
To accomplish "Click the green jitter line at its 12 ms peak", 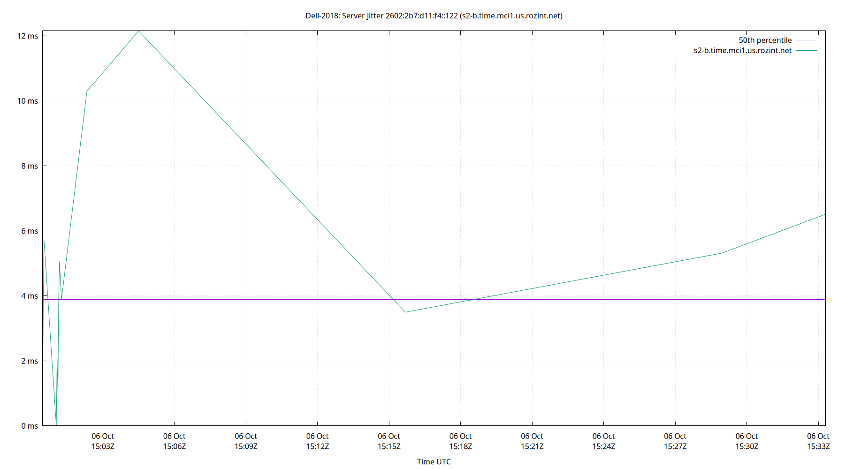I will point(138,31).
